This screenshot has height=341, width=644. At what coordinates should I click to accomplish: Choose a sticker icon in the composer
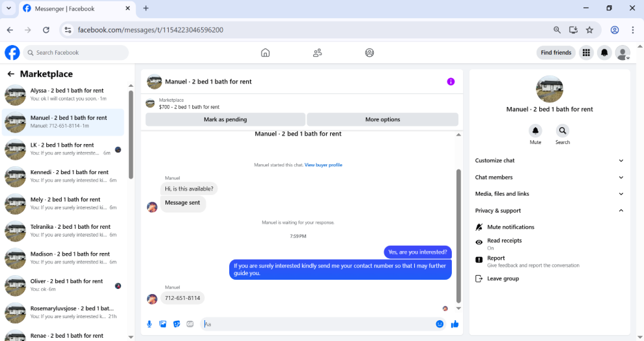click(x=176, y=324)
